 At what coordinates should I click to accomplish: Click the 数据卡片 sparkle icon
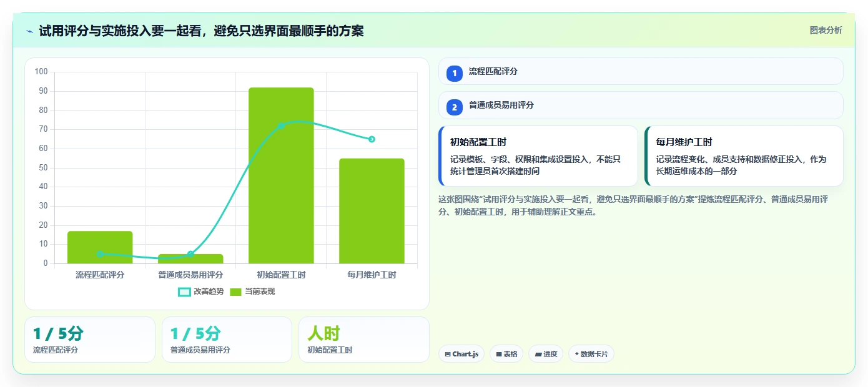coord(576,354)
